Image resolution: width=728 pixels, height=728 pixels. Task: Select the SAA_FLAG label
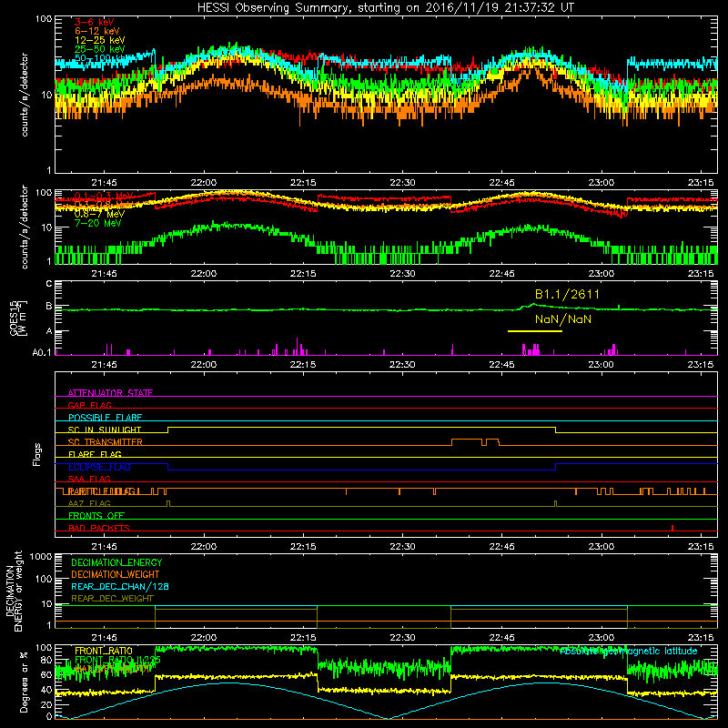click(x=89, y=479)
